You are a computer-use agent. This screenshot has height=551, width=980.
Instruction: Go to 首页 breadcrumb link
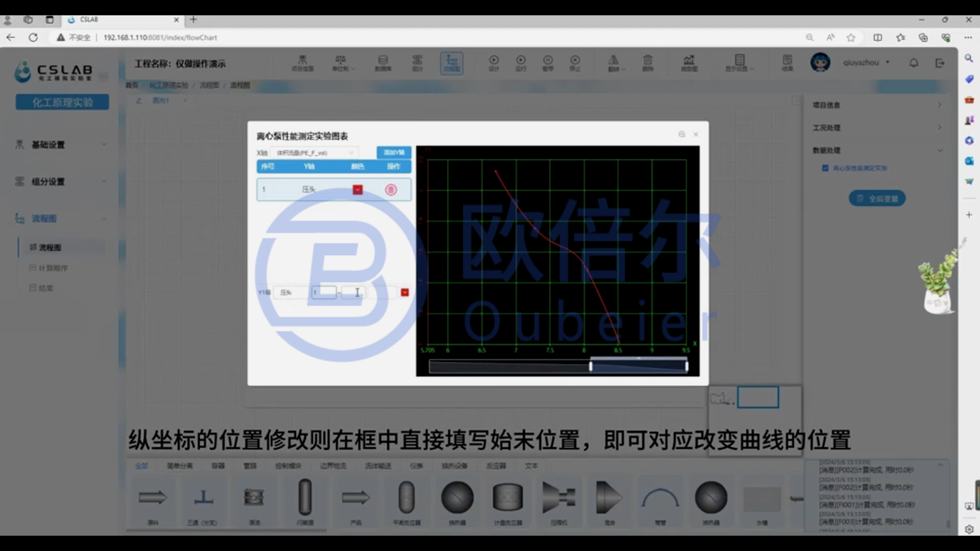(x=132, y=85)
